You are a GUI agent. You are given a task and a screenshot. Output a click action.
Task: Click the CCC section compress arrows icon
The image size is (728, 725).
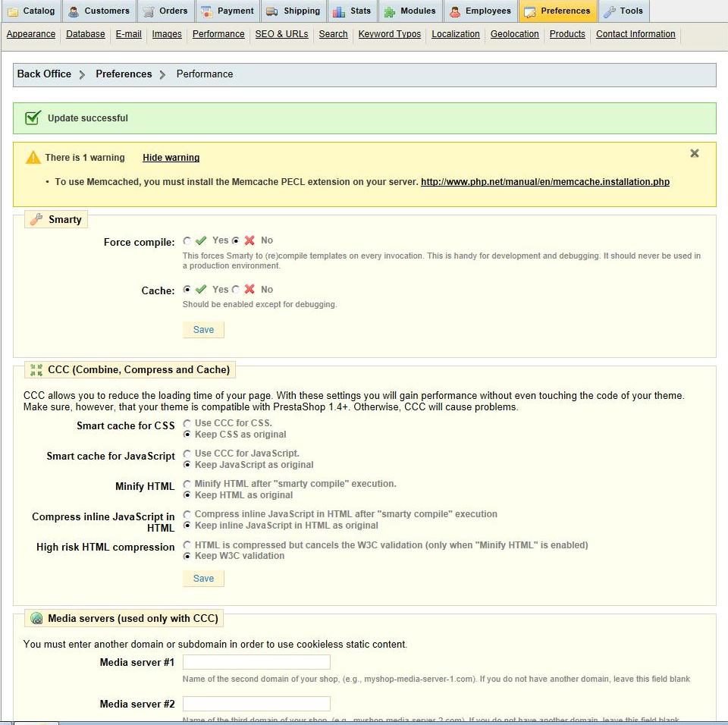[x=36, y=369]
